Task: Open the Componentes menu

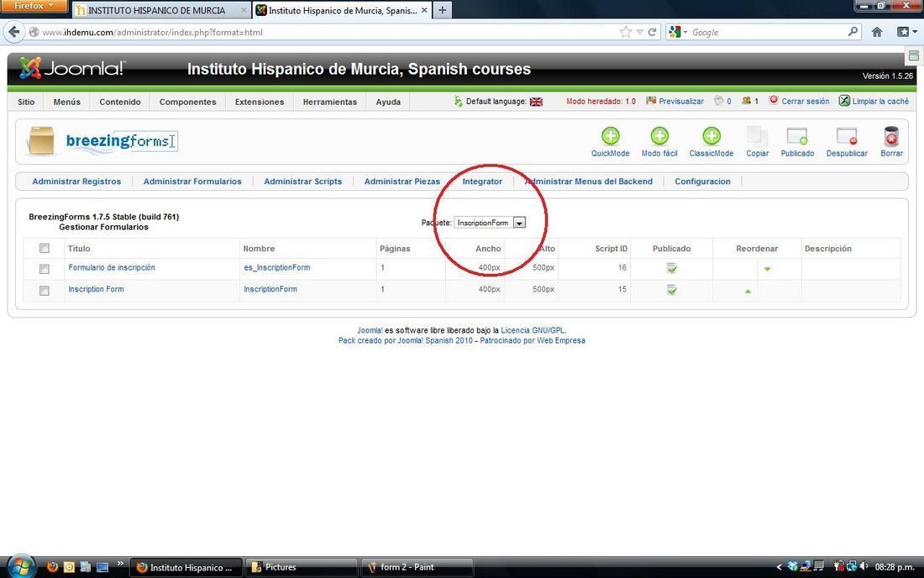Action: 188,102
